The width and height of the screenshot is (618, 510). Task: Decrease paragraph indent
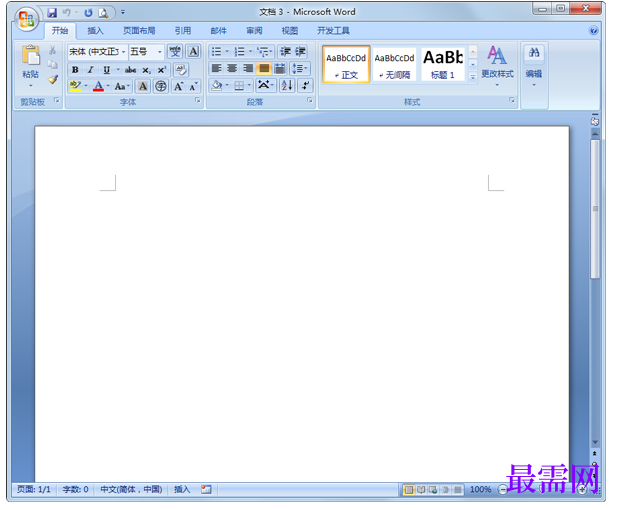(285, 51)
